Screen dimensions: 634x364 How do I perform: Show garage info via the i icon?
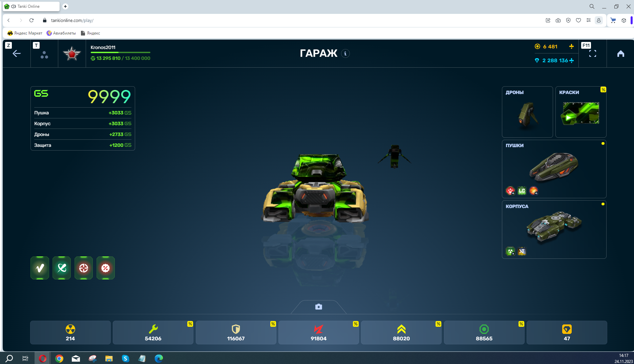(345, 53)
